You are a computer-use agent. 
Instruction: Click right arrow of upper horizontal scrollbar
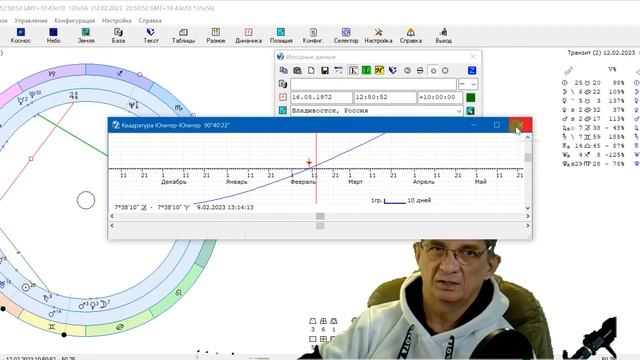tap(528, 216)
